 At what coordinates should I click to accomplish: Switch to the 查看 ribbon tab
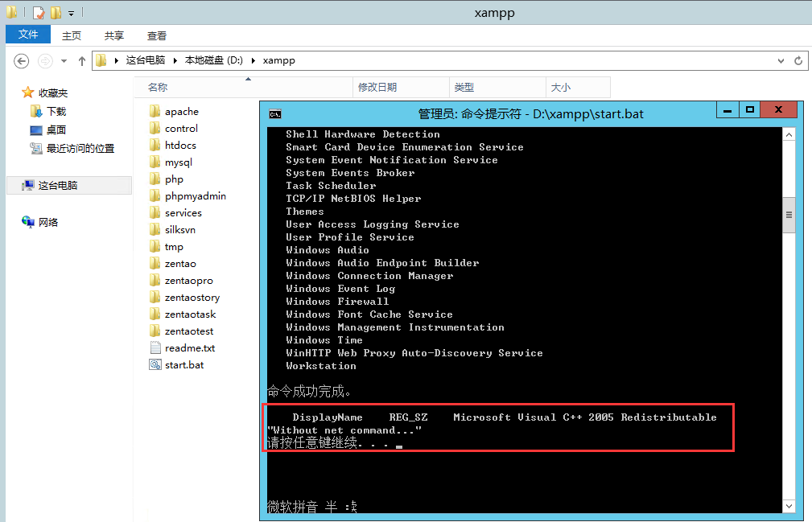pyautogui.click(x=156, y=35)
